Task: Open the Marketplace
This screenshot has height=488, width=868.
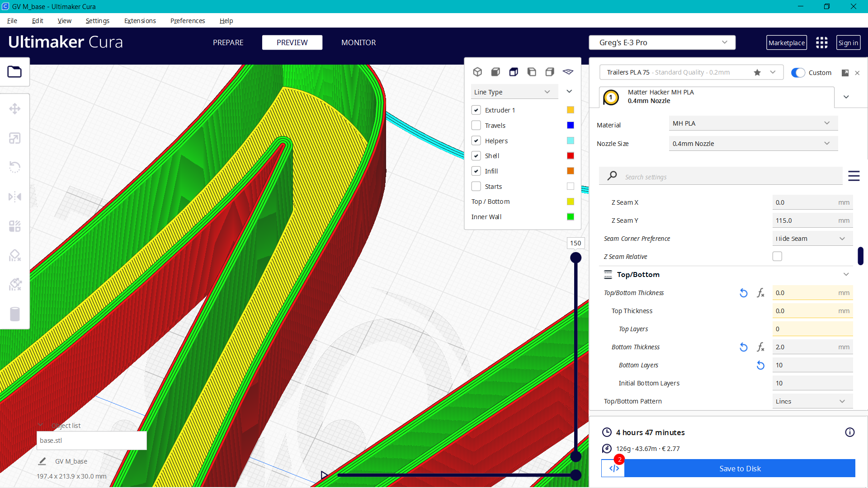Action: [x=786, y=42]
